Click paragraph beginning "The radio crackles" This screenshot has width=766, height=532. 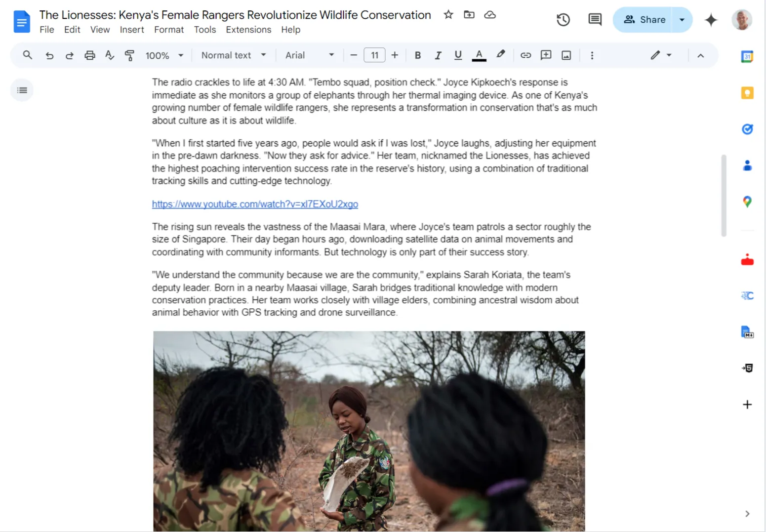pos(374,101)
